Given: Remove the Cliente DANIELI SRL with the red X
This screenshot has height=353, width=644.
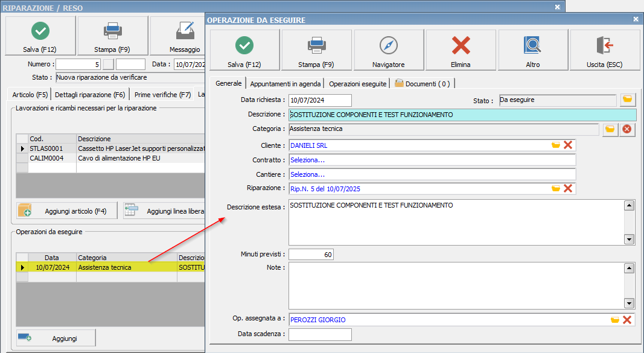Looking at the screenshot, I should [567, 145].
